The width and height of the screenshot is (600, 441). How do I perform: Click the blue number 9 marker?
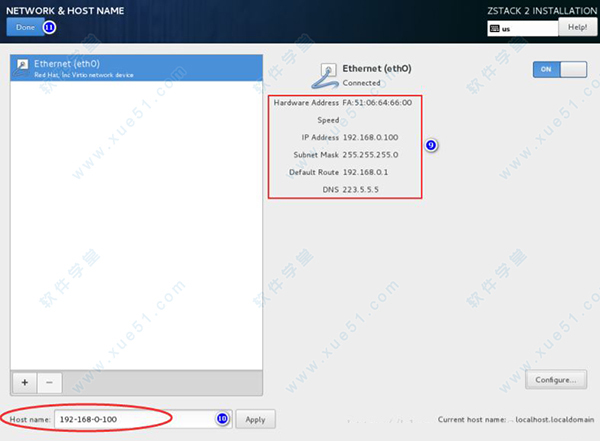431,145
